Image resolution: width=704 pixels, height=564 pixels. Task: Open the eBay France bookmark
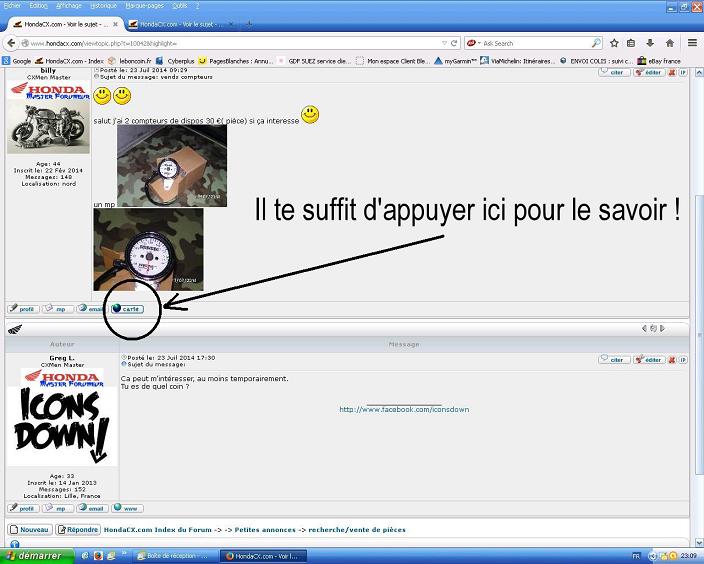[659, 61]
